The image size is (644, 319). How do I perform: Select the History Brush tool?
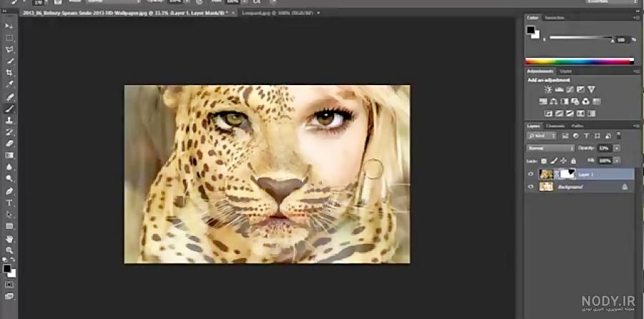(9, 132)
